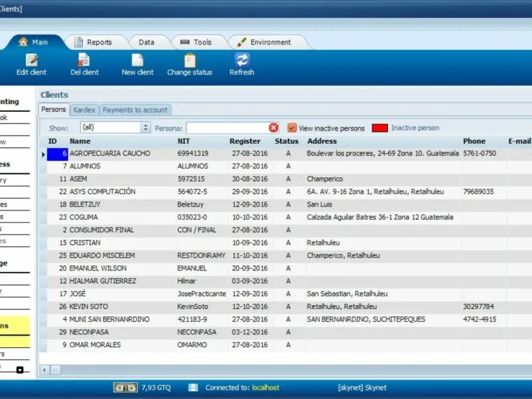This screenshot has height=399, width=532.
Task: Sort by the NIT column header
Action: click(184, 141)
